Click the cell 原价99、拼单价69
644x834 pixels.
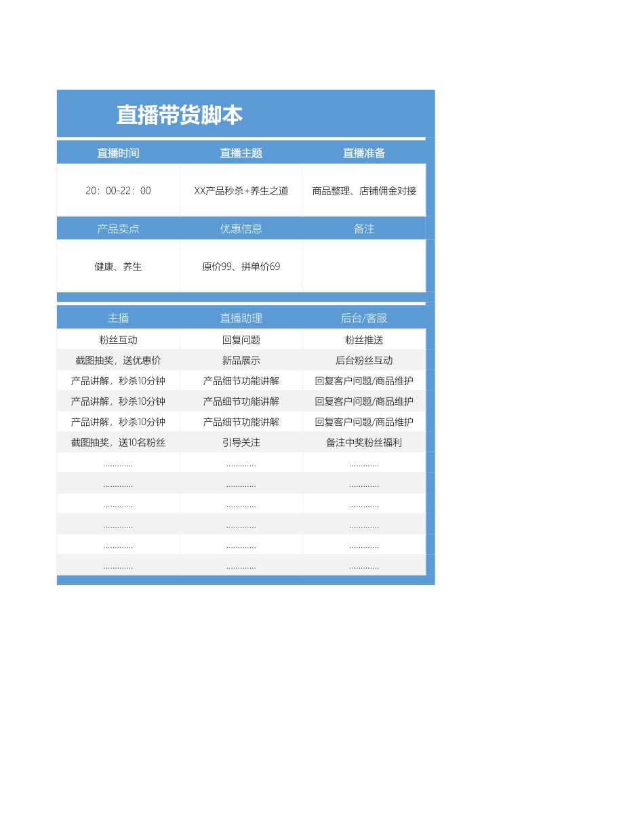point(241,266)
